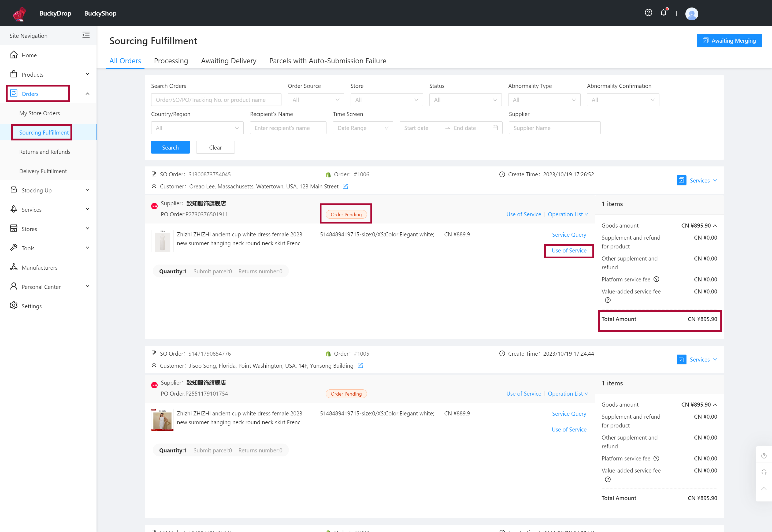Image resolution: width=772 pixels, height=532 pixels.
Task: Click the Search button
Action: pyautogui.click(x=170, y=147)
